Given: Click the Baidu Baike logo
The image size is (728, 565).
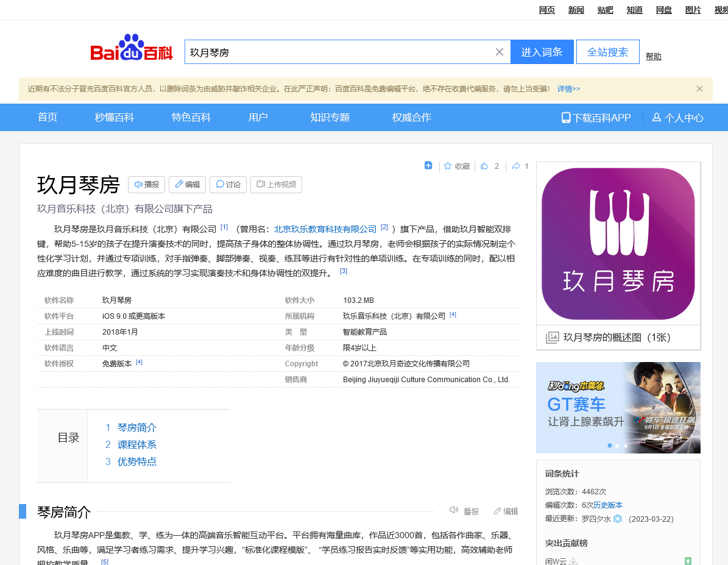Looking at the screenshot, I should (132, 48).
